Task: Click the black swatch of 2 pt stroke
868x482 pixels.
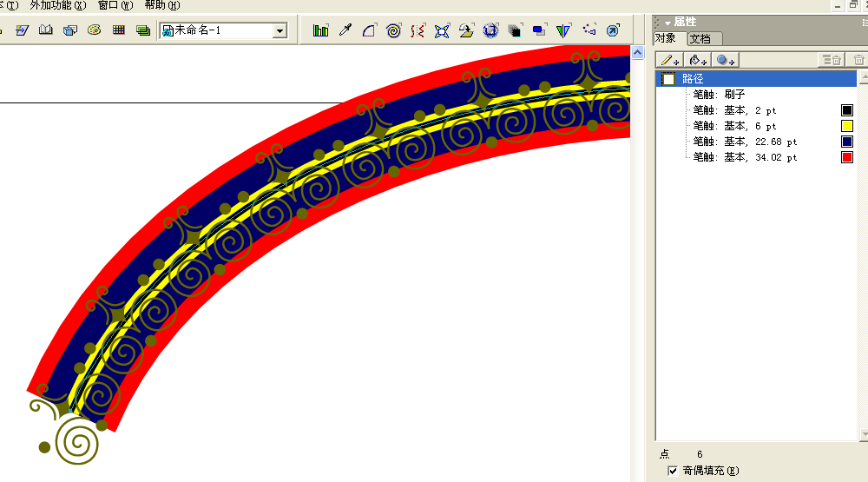Action: [847, 110]
